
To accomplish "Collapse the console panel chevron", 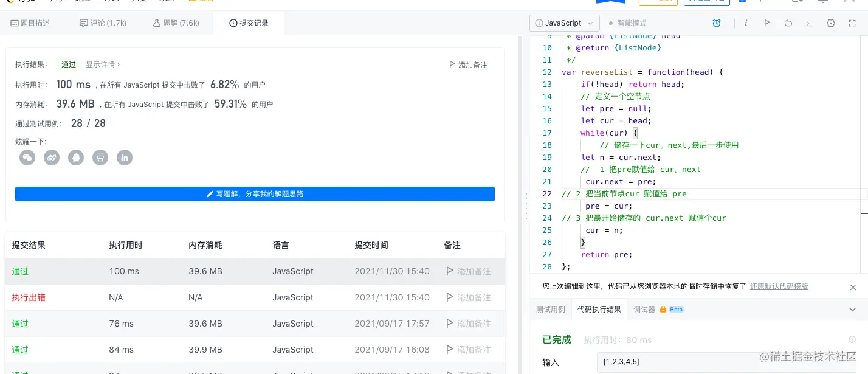I will point(852,310).
